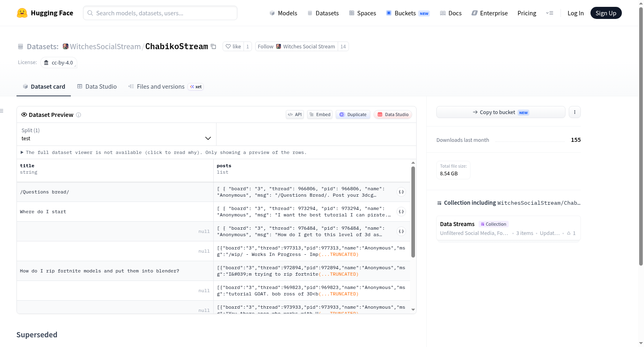Open the Docs page
The width and height of the screenshot is (644, 347).
click(450, 13)
